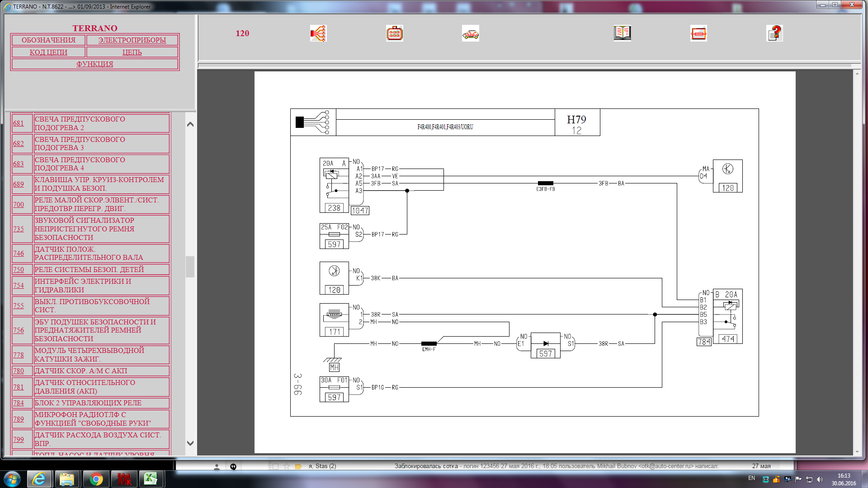This screenshot has height=488, width=868.
Task: Open component link 700
Action: (19, 205)
